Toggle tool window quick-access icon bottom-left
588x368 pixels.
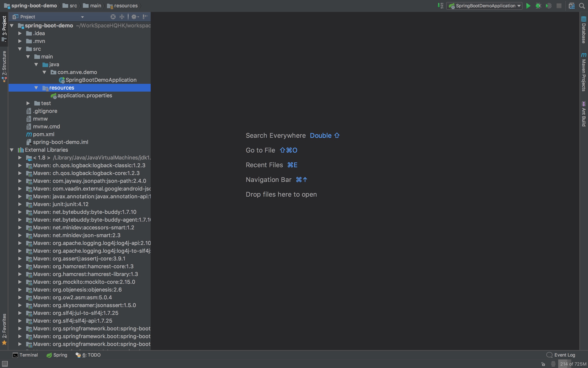[5, 364]
